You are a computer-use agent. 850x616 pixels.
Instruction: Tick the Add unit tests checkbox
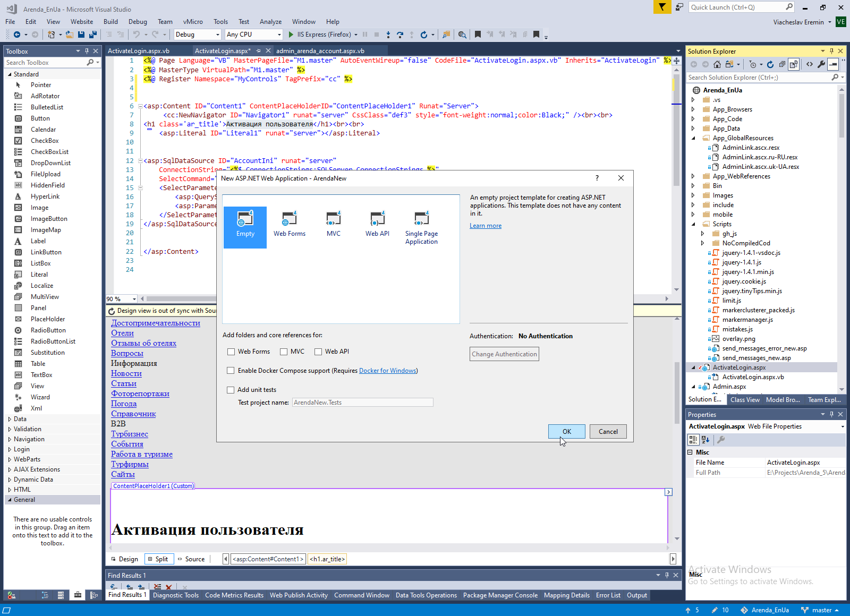231,390
